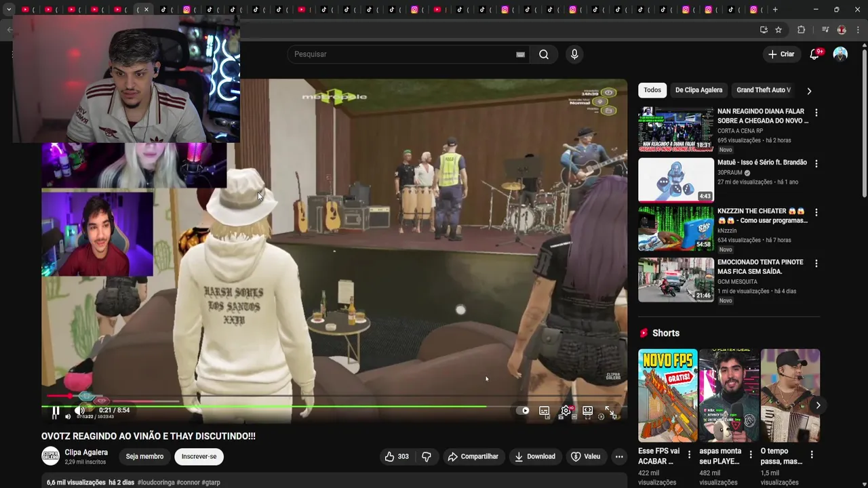Select the Todos filter chip

click(652, 90)
